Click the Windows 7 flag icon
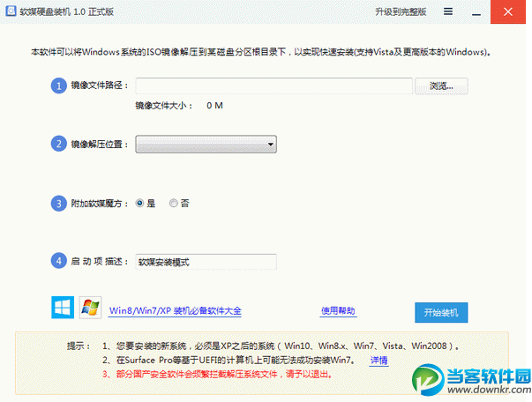This screenshot has height=402, width=532. click(90, 308)
